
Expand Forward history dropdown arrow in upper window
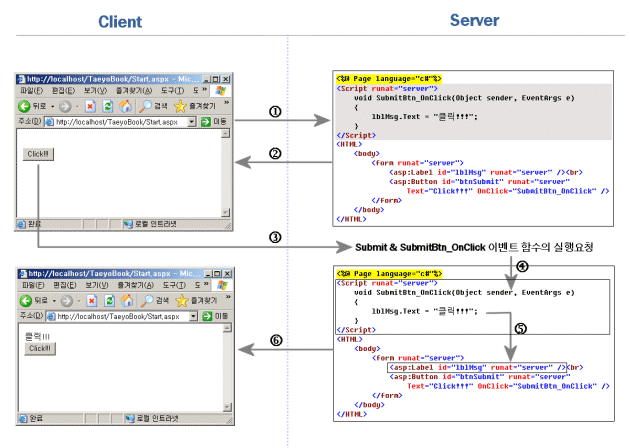77,106
